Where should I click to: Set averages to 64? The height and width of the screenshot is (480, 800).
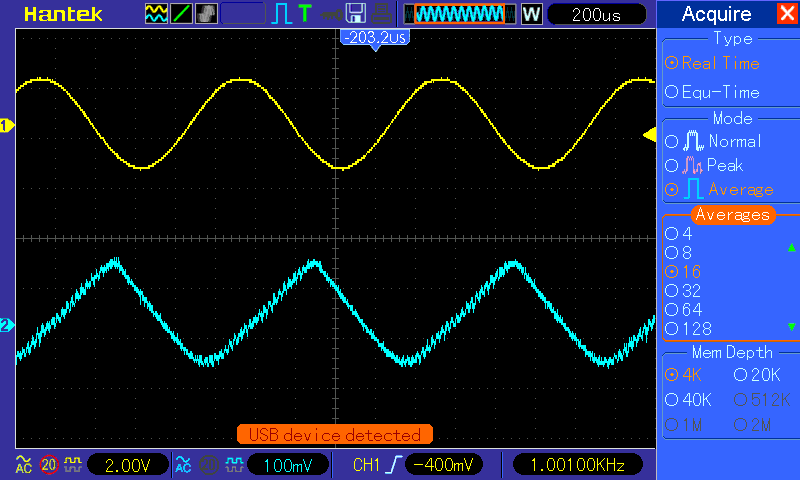click(x=684, y=310)
